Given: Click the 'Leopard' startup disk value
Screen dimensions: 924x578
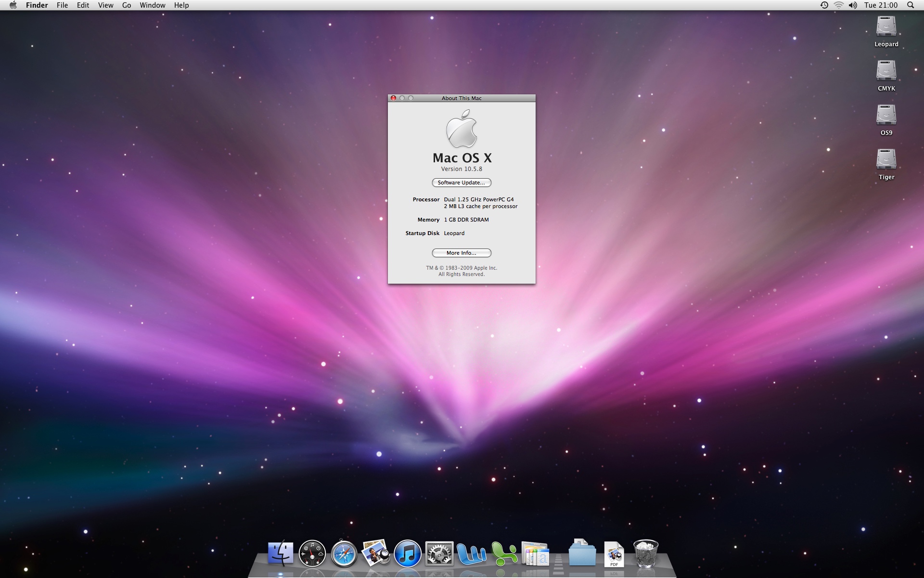Looking at the screenshot, I should point(454,233).
